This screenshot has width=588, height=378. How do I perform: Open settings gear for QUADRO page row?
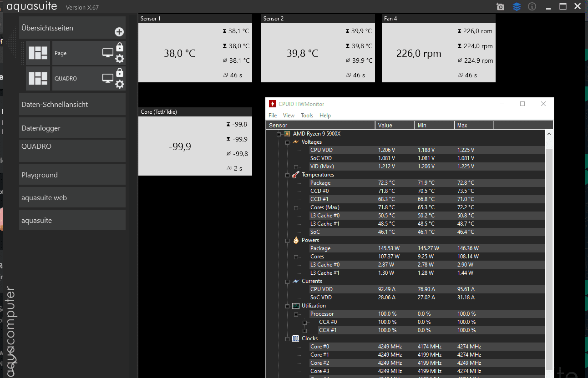120,84
